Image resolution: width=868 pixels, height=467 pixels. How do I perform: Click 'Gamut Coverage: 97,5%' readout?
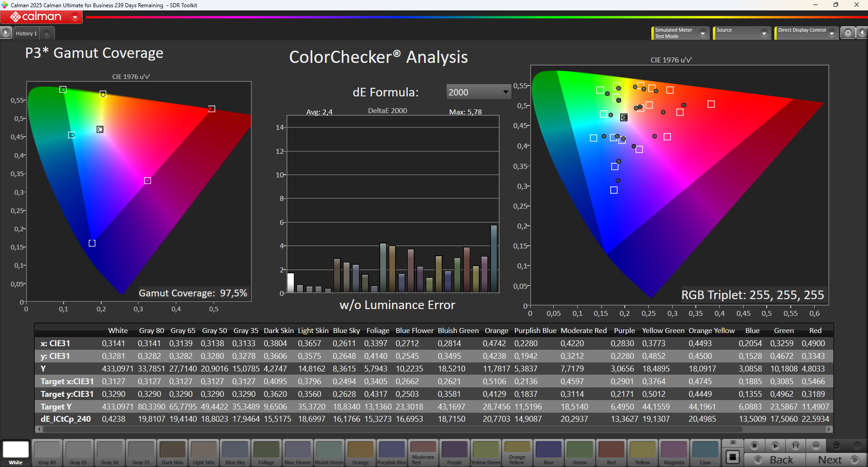point(193,293)
